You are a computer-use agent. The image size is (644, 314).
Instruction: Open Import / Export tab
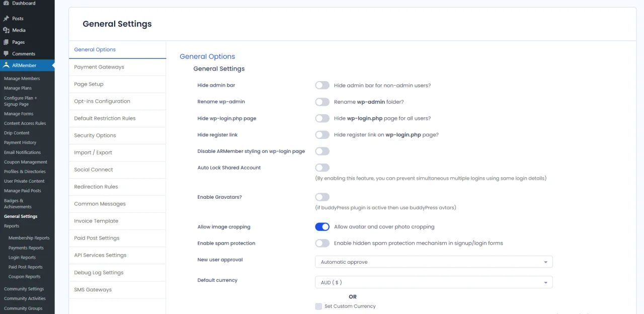[117, 152]
